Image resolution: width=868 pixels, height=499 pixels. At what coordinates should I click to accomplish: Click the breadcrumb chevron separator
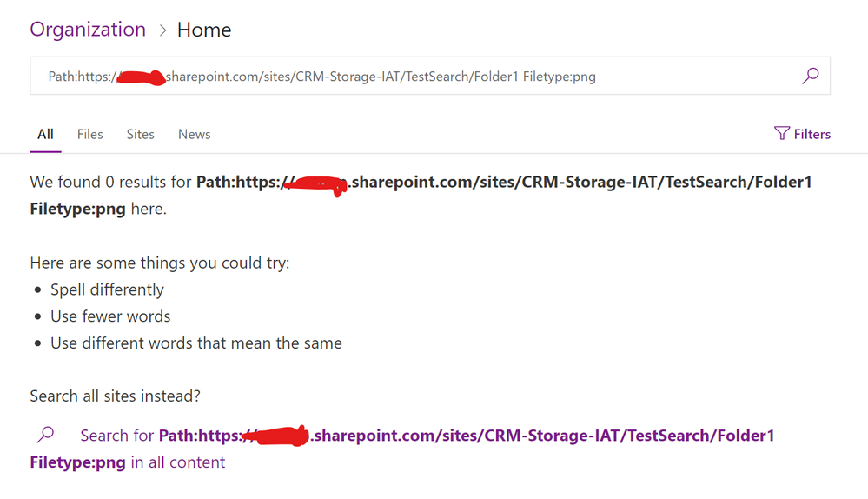tap(162, 30)
